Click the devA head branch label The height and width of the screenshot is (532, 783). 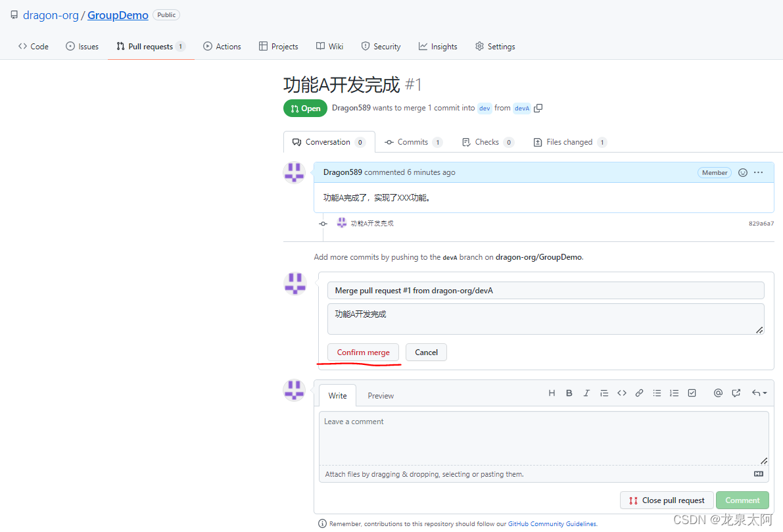click(522, 109)
